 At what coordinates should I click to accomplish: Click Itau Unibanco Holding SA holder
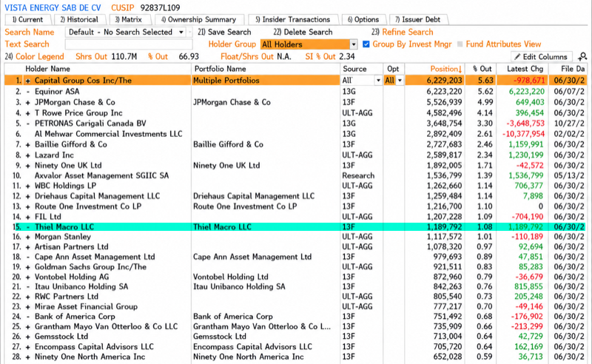click(x=81, y=286)
